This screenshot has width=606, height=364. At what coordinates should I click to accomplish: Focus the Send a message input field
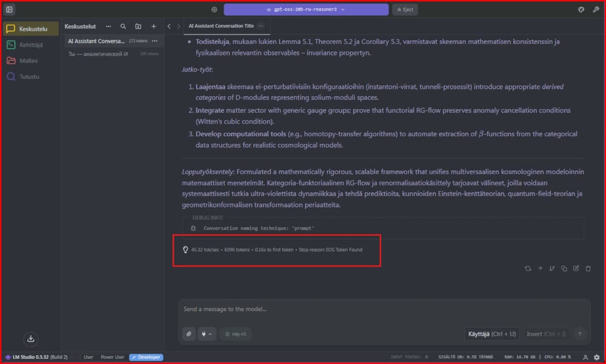pos(384,309)
